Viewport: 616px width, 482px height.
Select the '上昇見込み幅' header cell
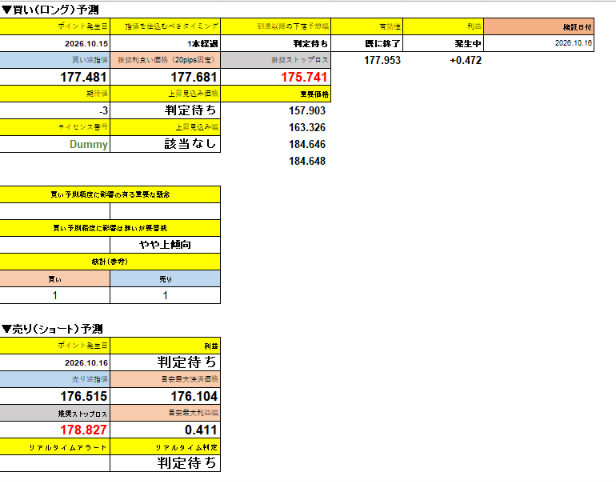pos(165,127)
